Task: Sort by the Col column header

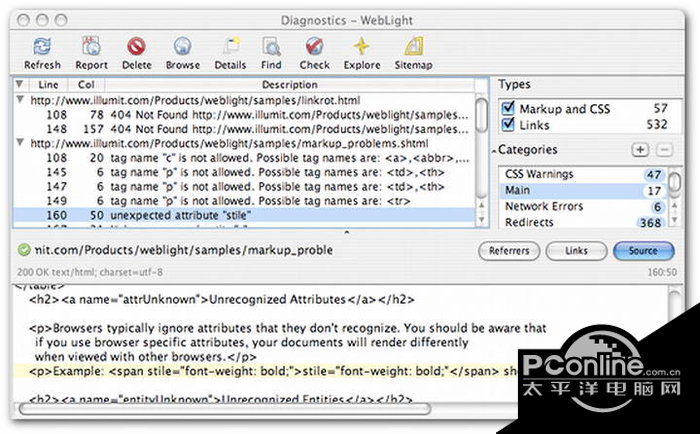Action: tap(86, 84)
